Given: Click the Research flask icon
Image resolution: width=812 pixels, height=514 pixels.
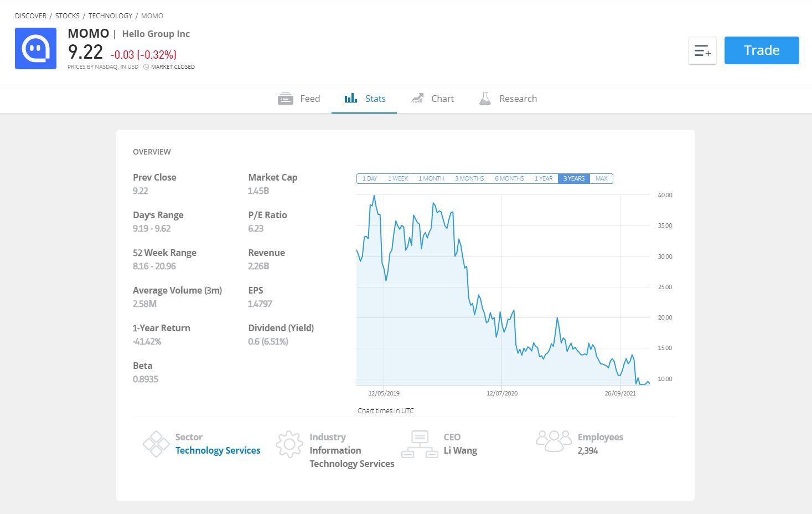Looking at the screenshot, I should click(485, 99).
